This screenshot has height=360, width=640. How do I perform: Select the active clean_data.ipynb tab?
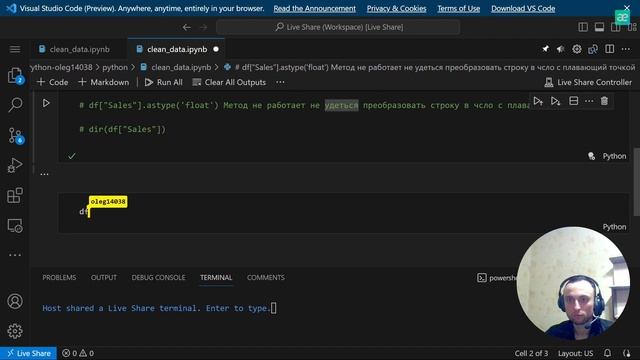177,49
